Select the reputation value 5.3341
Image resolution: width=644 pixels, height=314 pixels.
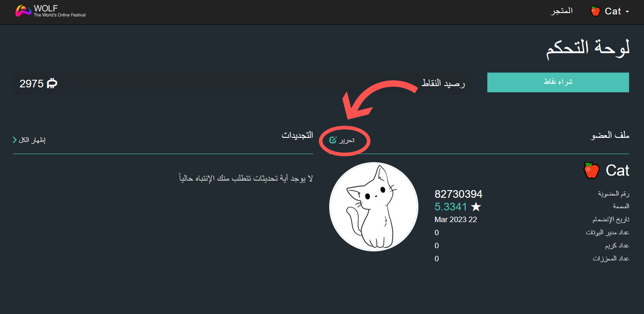[x=451, y=207]
